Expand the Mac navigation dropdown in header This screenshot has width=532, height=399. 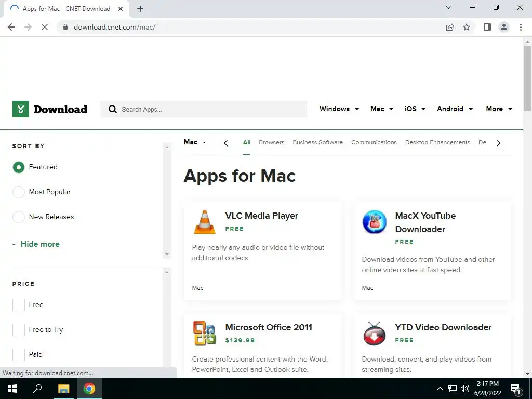pos(382,109)
